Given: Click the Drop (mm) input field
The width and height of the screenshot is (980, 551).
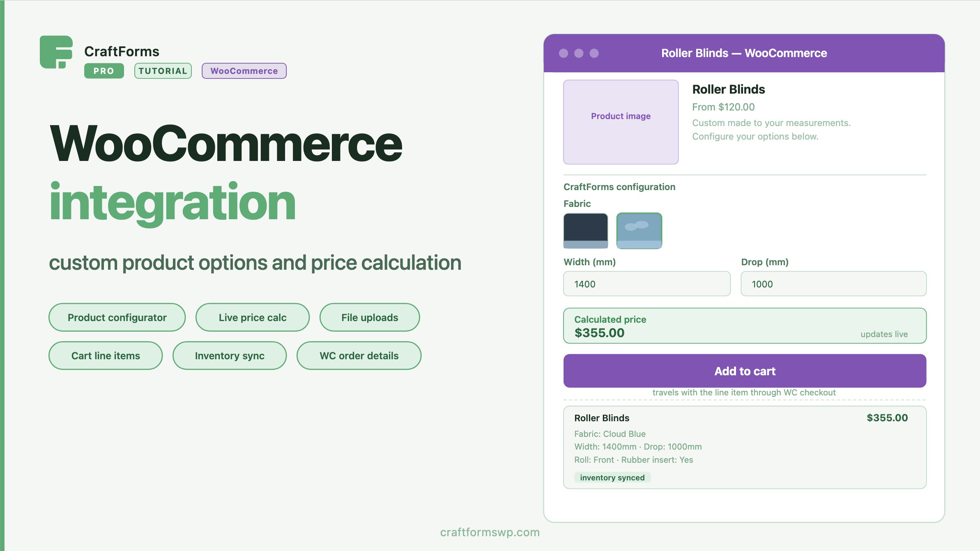Looking at the screenshot, I should [x=833, y=284].
